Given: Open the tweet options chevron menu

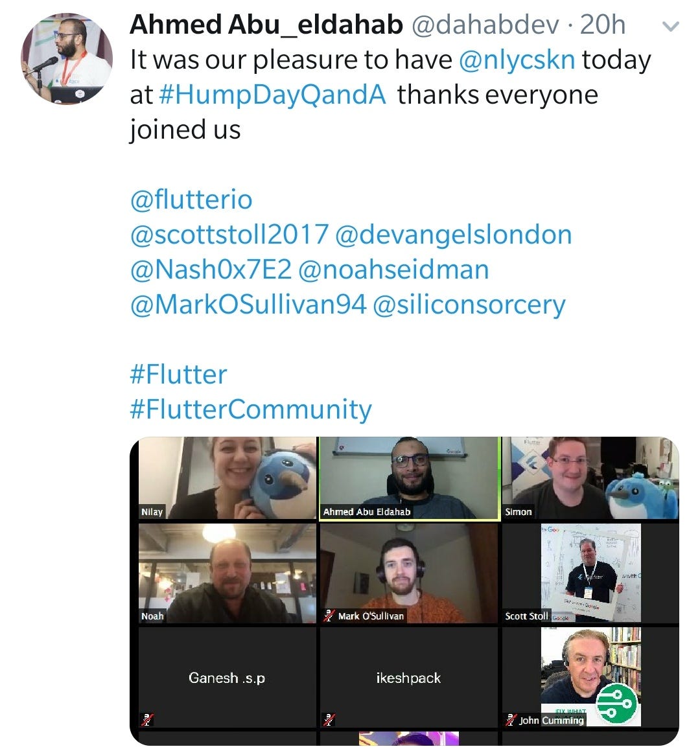Looking at the screenshot, I should (x=671, y=27).
